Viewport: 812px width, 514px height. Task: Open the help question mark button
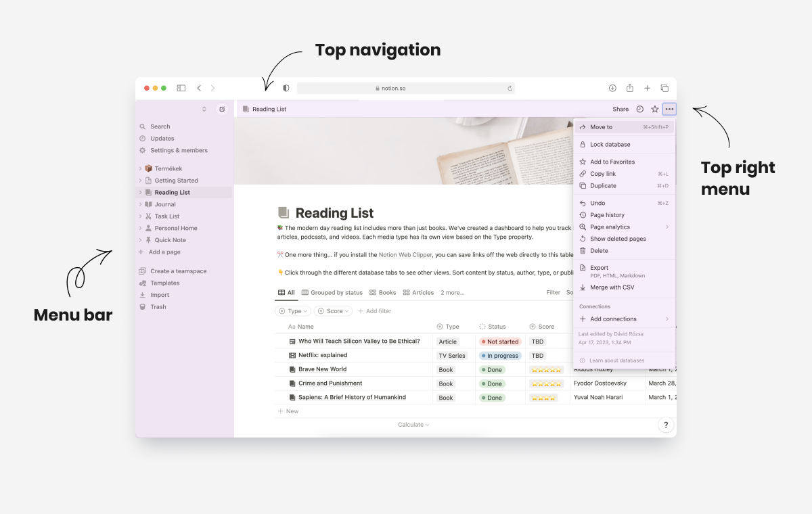[x=666, y=425]
